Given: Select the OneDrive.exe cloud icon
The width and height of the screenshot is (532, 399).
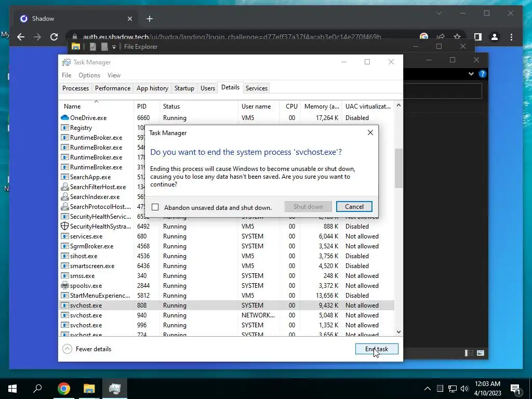Looking at the screenshot, I should (65, 118).
